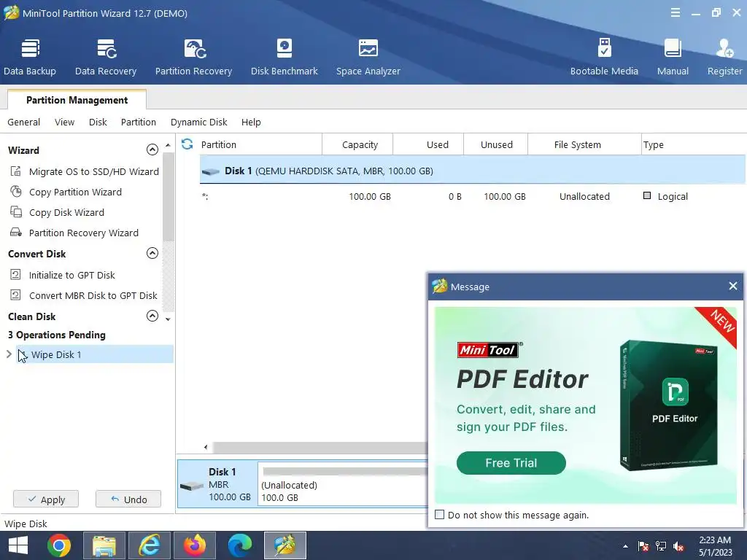Open the Disk menu
This screenshot has width=747, height=560.
[x=98, y=122]
